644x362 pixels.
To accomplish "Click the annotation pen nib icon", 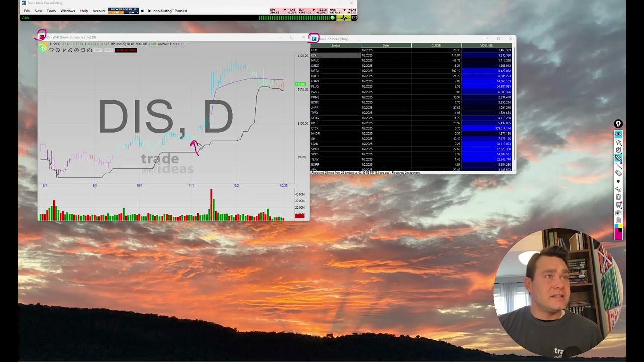I will click(x=618, y=124).
